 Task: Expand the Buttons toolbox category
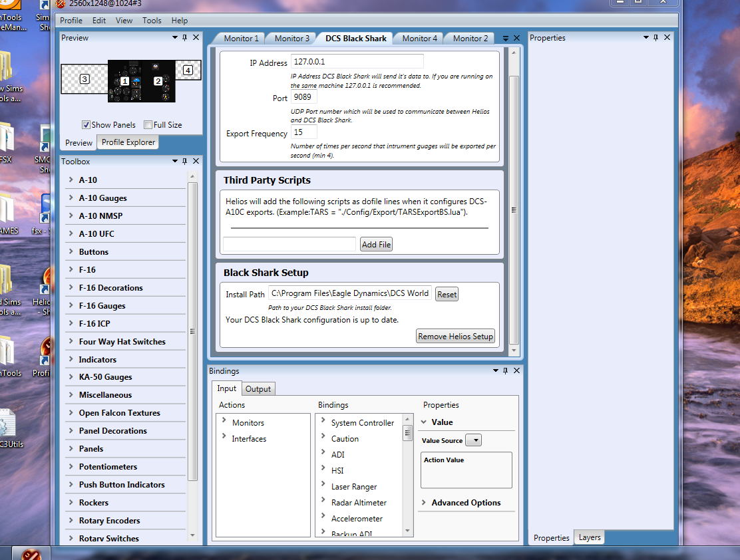[x=71, y=251]
